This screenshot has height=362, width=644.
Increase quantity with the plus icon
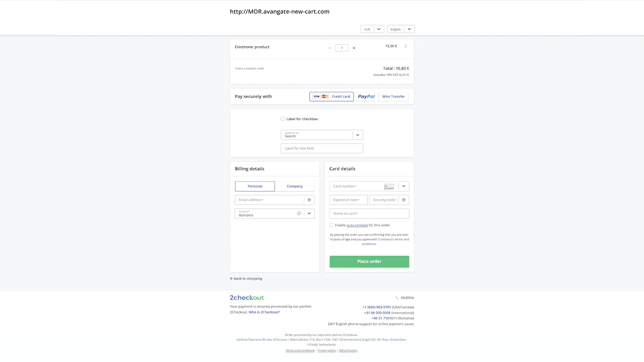coord(354,48)
